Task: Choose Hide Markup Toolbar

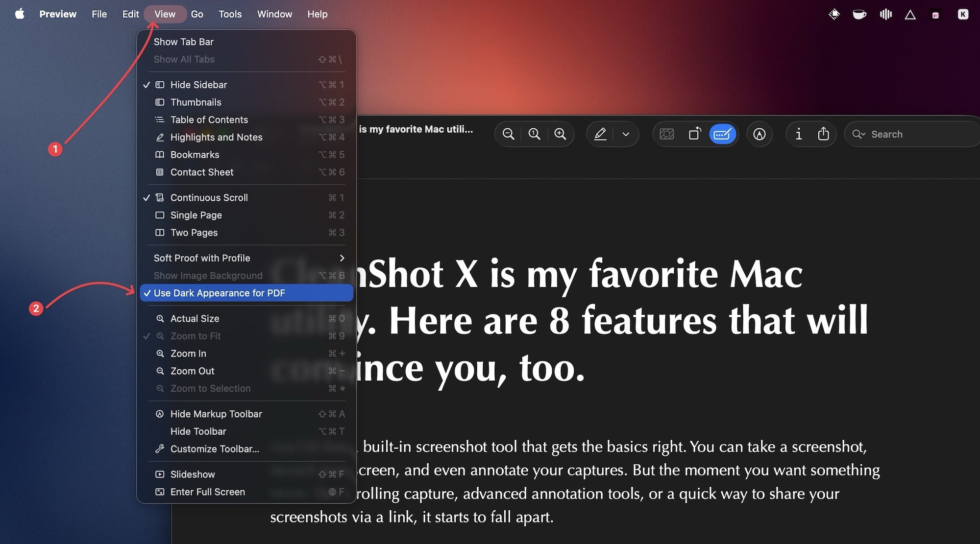Action: pyautogui.click(x=246, y=414)
